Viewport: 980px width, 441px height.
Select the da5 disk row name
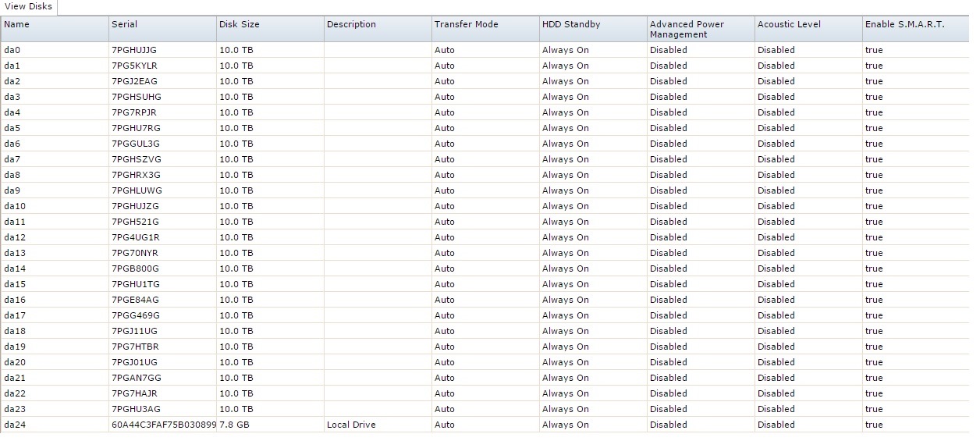[13, 128]
